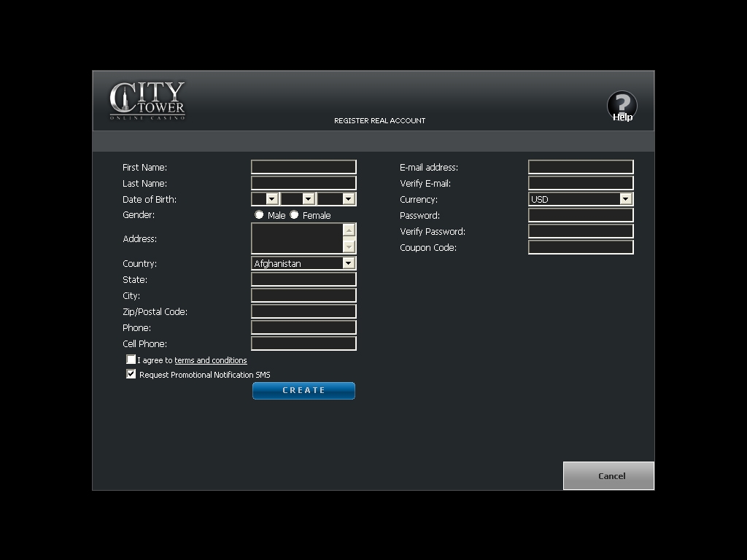Select the Coupon Code text box
The image size is (747, 560).
tap(581, 247)
